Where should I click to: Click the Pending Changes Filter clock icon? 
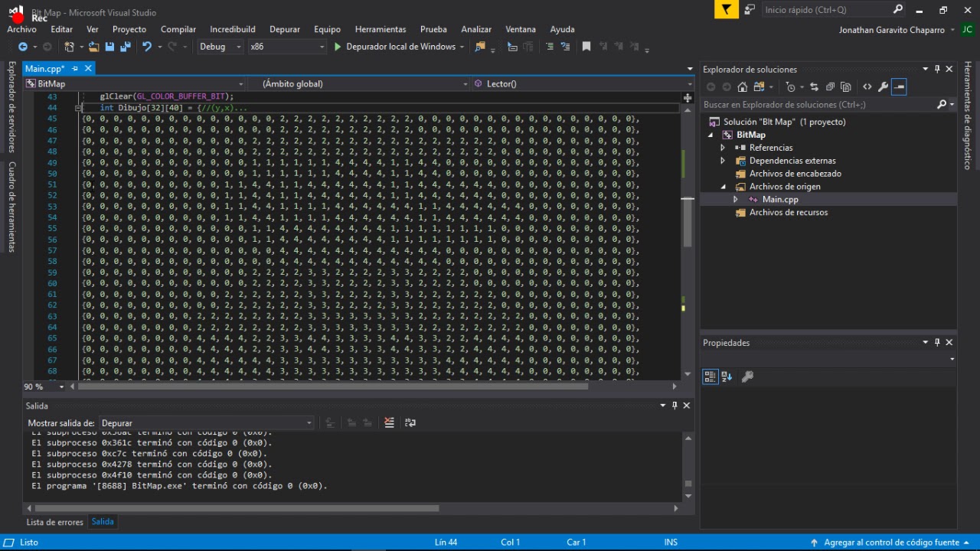pyautogui.click(x=791, y=87)
